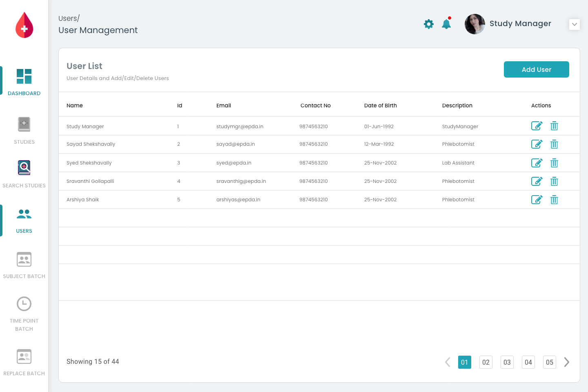This screenshot has width=588, height=392.
Task: Click the name Sravanthi Gollapalli
Action: [90, 181]
